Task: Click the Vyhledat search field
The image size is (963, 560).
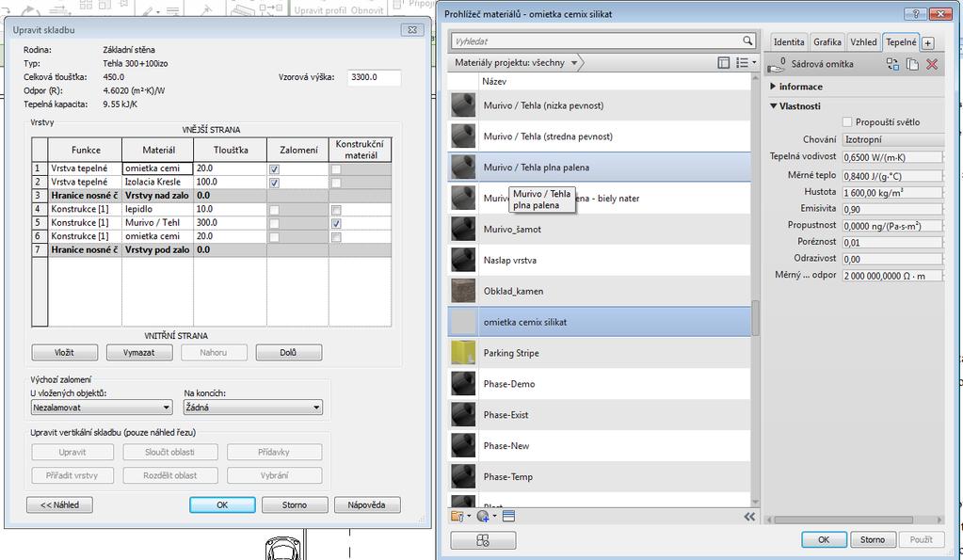Action: click(596, 41)
